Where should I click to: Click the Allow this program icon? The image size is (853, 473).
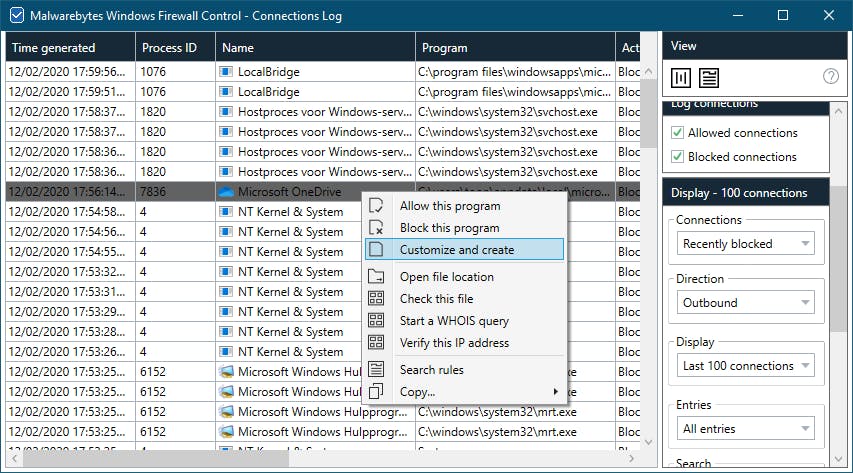(x=376, y=206)
